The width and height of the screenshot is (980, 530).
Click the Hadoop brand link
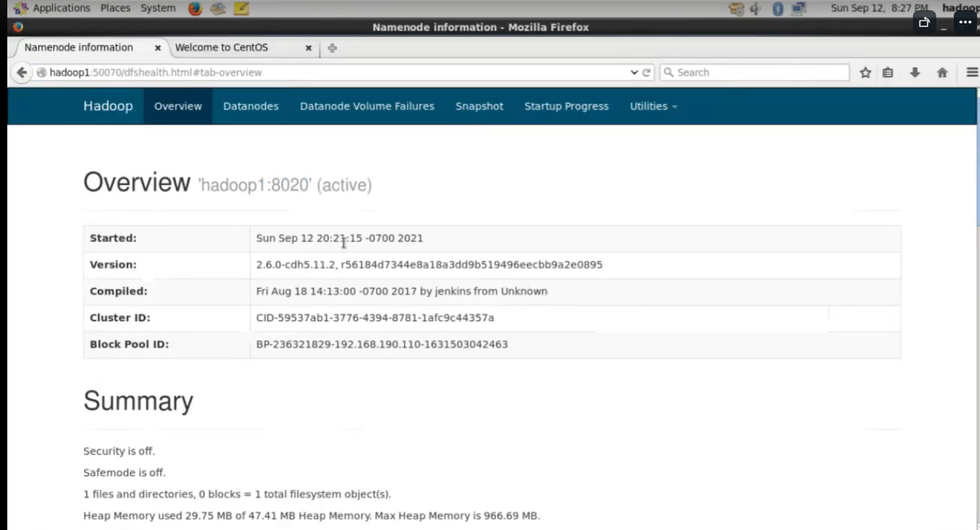108,106
